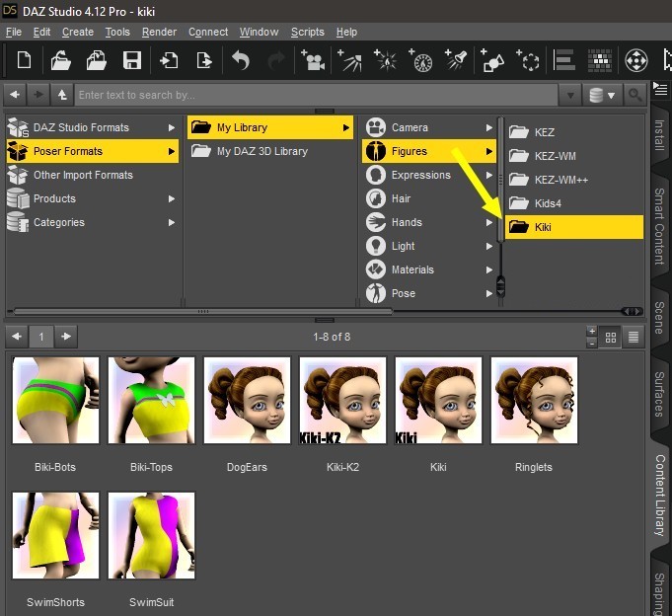Create a new null object

pos(528,60)
